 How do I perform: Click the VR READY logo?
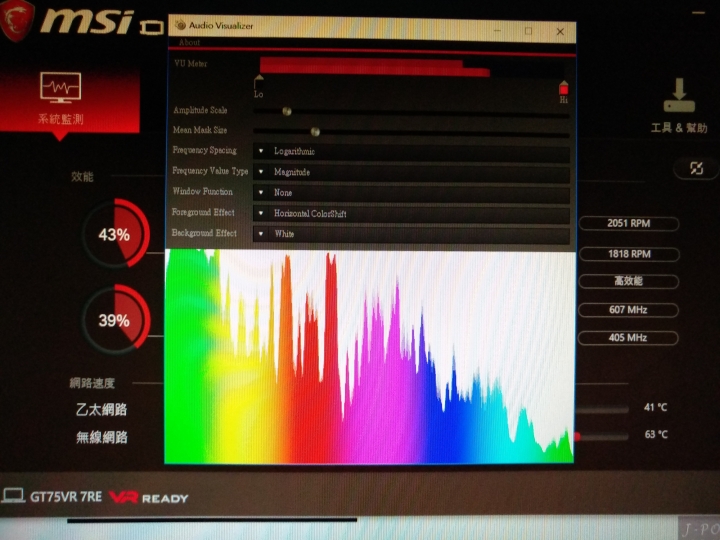[x=149, y=497]
